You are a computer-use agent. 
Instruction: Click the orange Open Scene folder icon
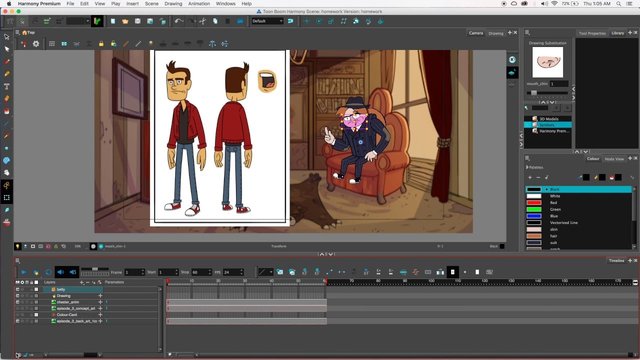pos(125,21)
